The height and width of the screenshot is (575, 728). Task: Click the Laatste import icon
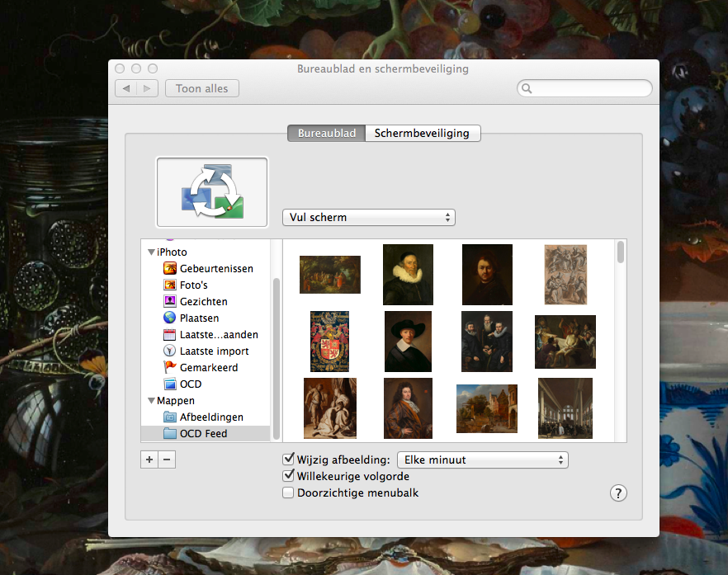[170, 351]
